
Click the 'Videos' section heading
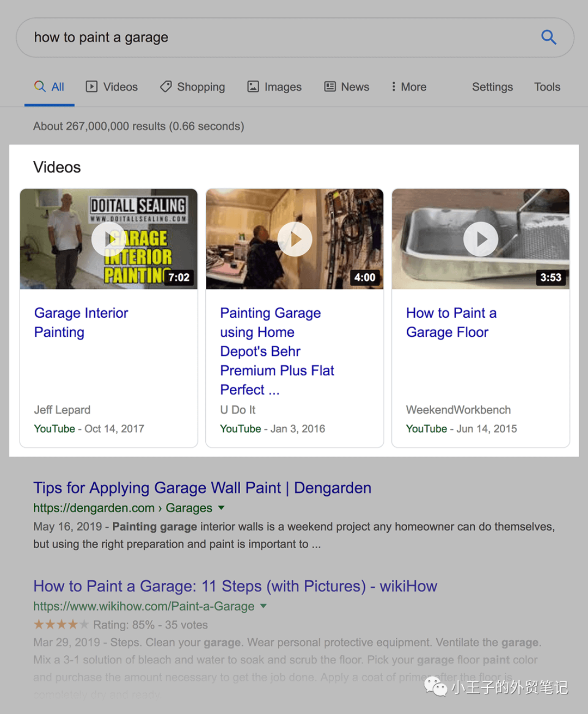(x=57, y=167)
